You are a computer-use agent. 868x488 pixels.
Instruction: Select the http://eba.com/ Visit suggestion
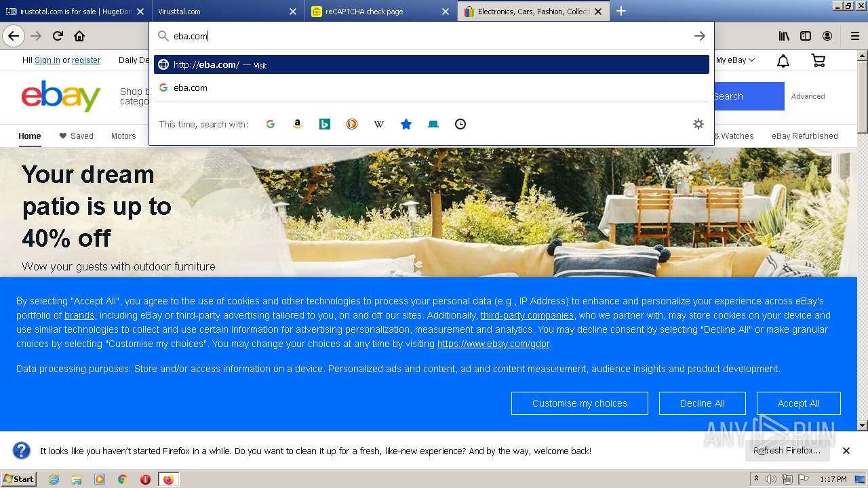click(431, 65)
